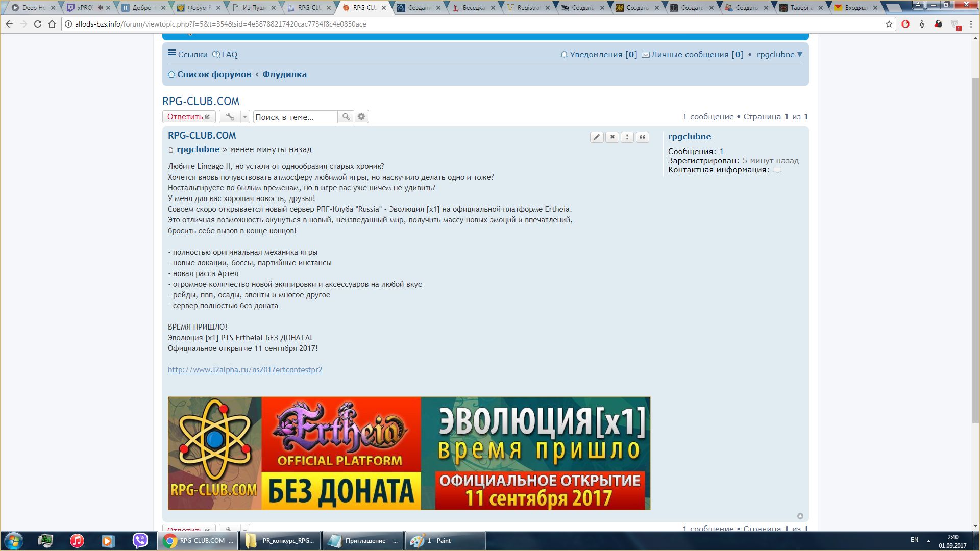Edit the post with the pencil icon
The height and width of the screenshot is (551, 980).
click(x=597, y=137)
